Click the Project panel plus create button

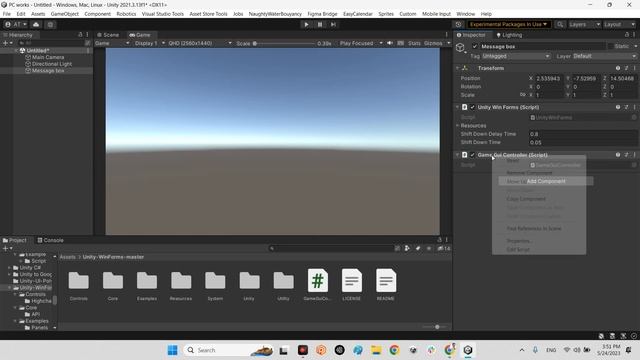(7, 248)
